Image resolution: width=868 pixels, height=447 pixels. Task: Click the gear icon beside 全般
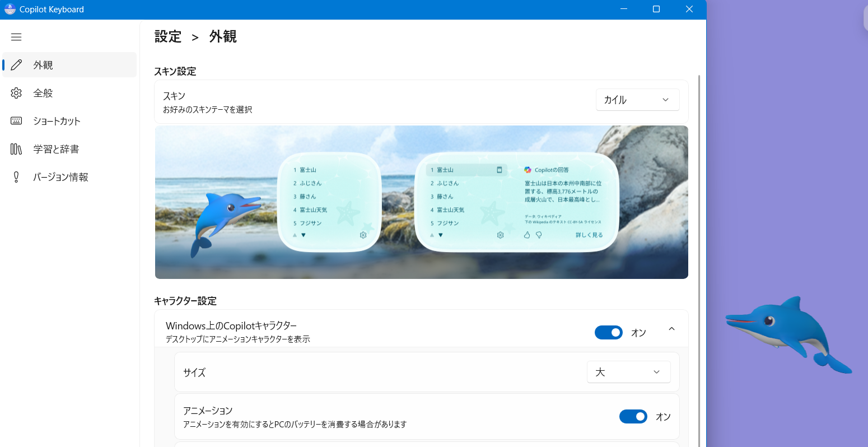[16, 93]
